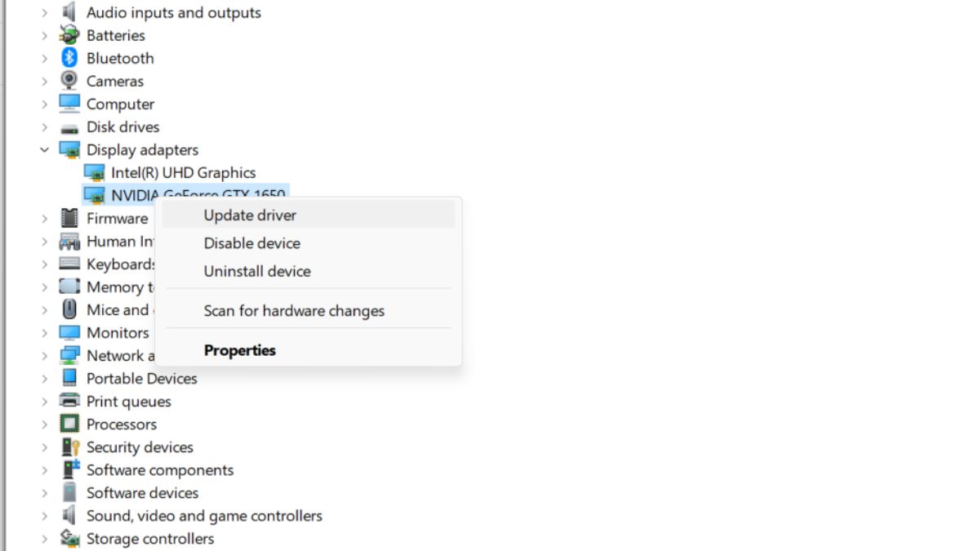
Task: Select Disable device in context menu
Action: coord(252,243)
